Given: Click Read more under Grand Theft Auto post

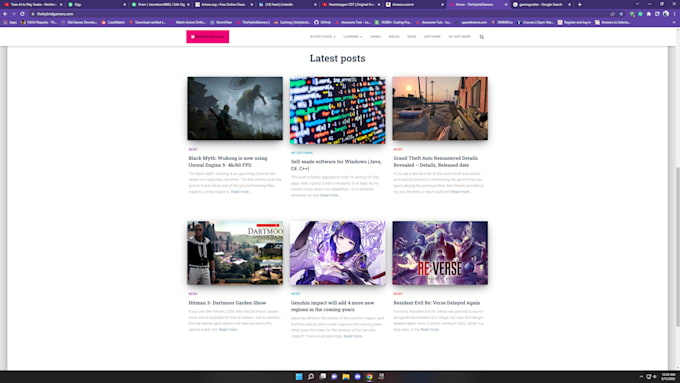Looking at the screenshot, I should point(461,192).
